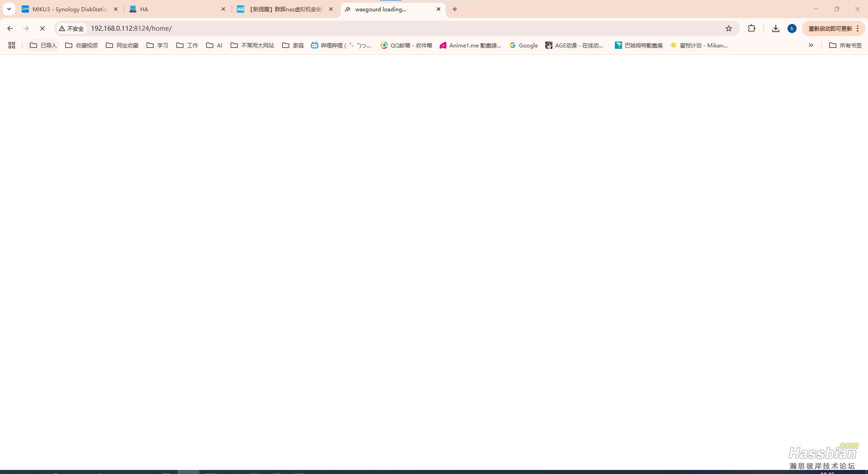Switch to MIKU3 Synology DiskStation tab

click(x=68, y=9)
